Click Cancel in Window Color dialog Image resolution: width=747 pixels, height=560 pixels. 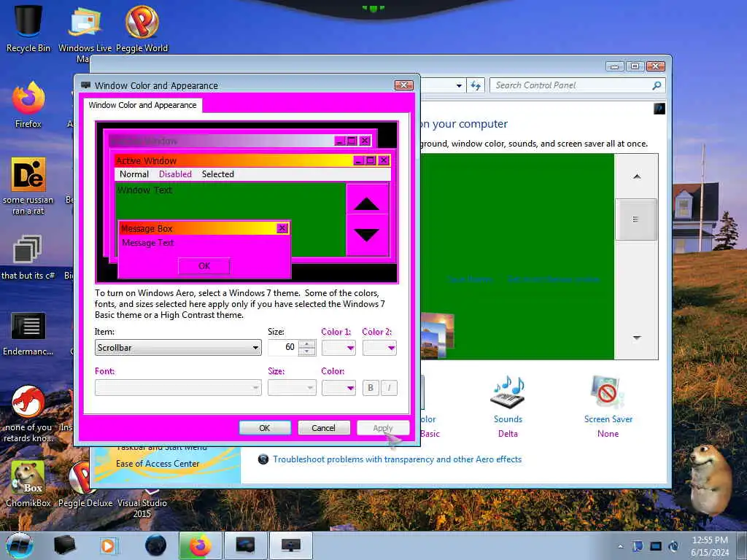pyautogui.click(x=323, y=427)
